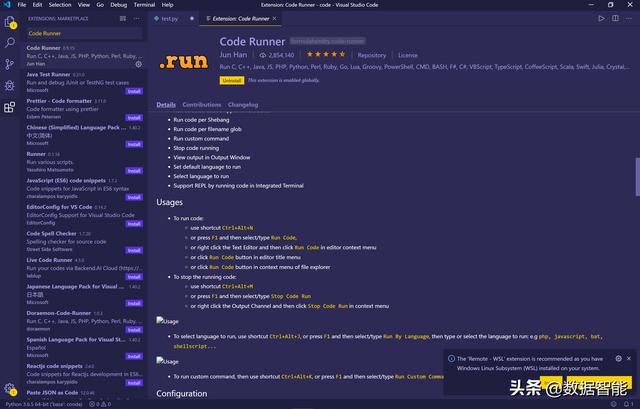The image size is (640, 409).
Task: Open the View menu
Action: (84, 5)
